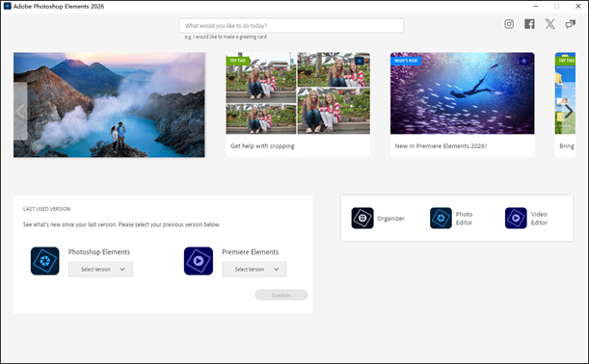Minimize the Photoshop Elements window
This screenshot has width=589, height=364.
coord(536,6)
